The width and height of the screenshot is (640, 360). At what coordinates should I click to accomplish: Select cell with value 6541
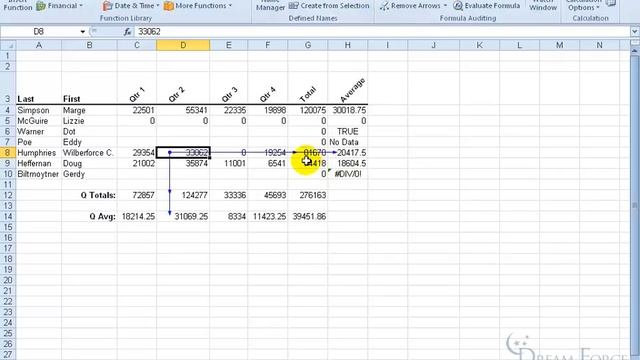click(x=267, y=163)
